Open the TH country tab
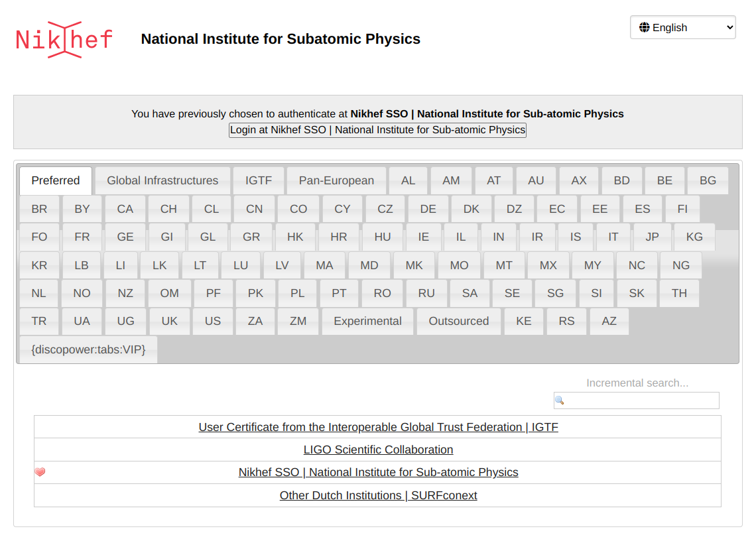This screenshot has width=756, height=551. click(679, 294)
